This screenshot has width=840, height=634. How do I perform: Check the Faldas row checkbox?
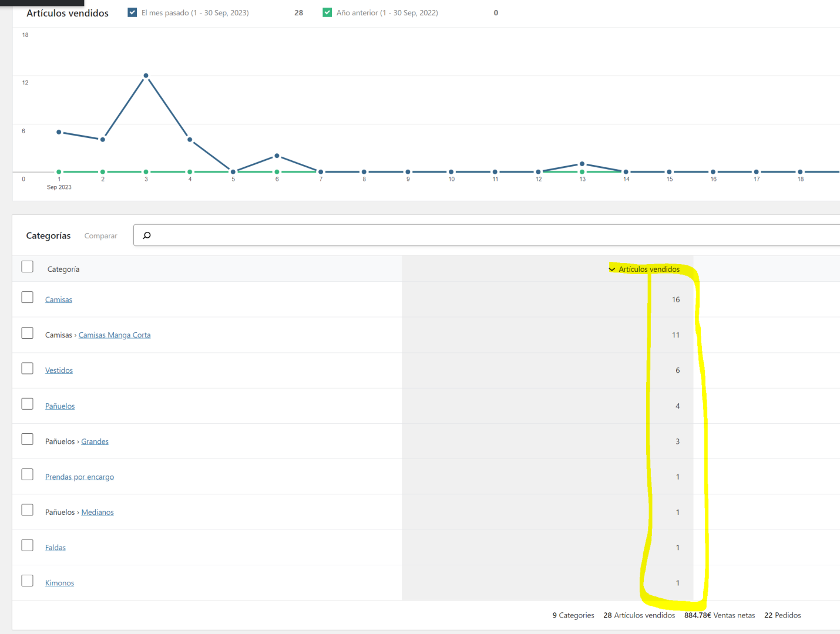[28, 545]
